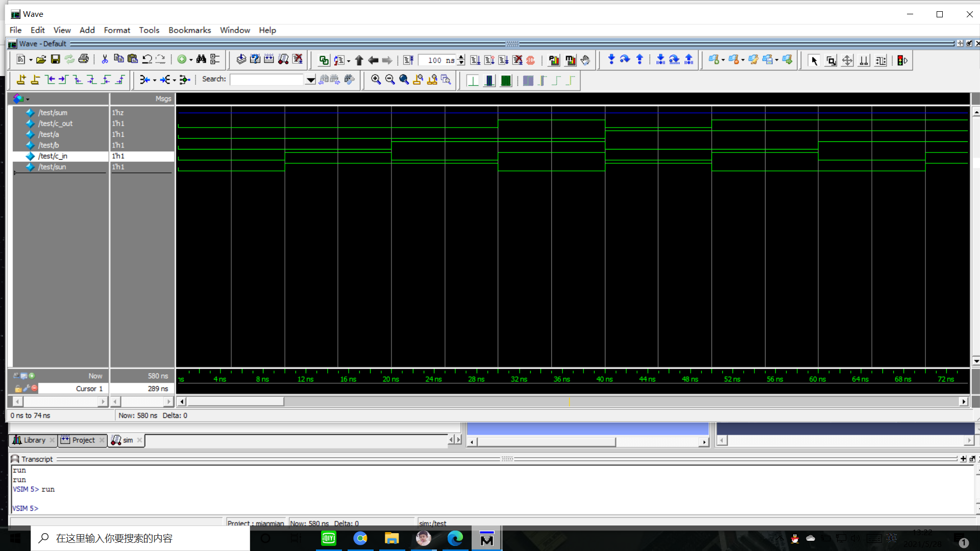Increase run length with up stepper
Viewport: 980px width, 551px height.
click(461, 57)
